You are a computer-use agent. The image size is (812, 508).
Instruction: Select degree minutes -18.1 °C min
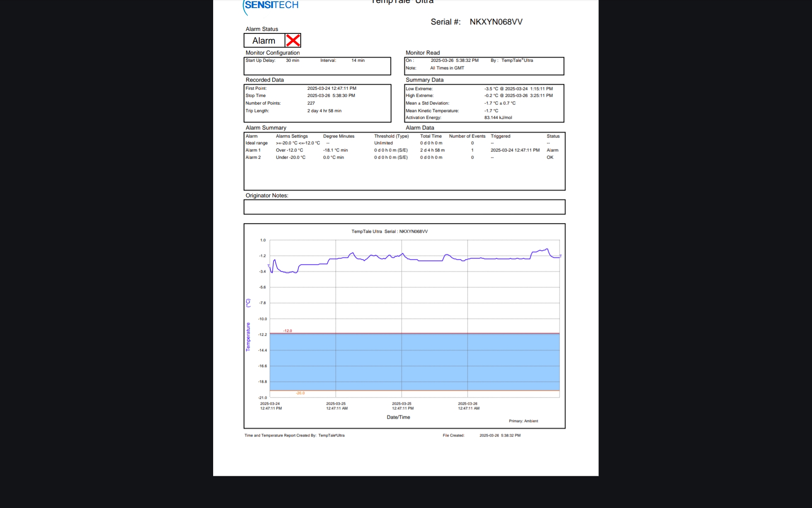click(335, 150)
